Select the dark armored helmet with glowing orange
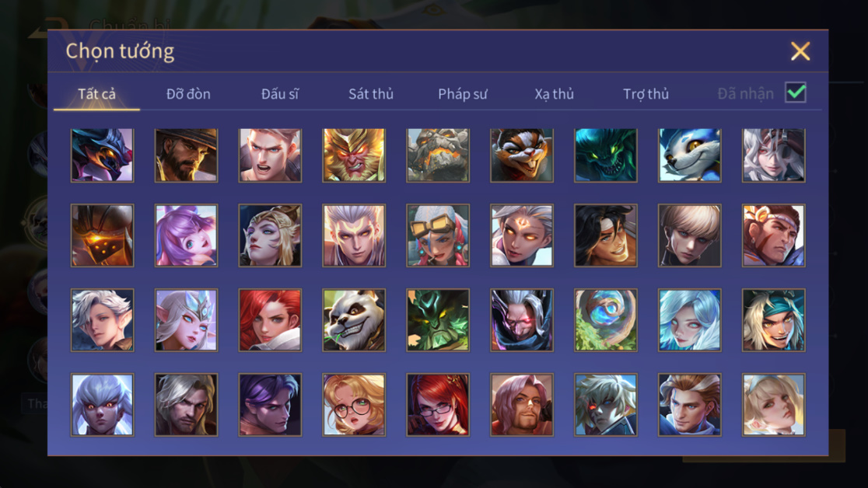This screenshot has height=488, width=868. (103, 235)
